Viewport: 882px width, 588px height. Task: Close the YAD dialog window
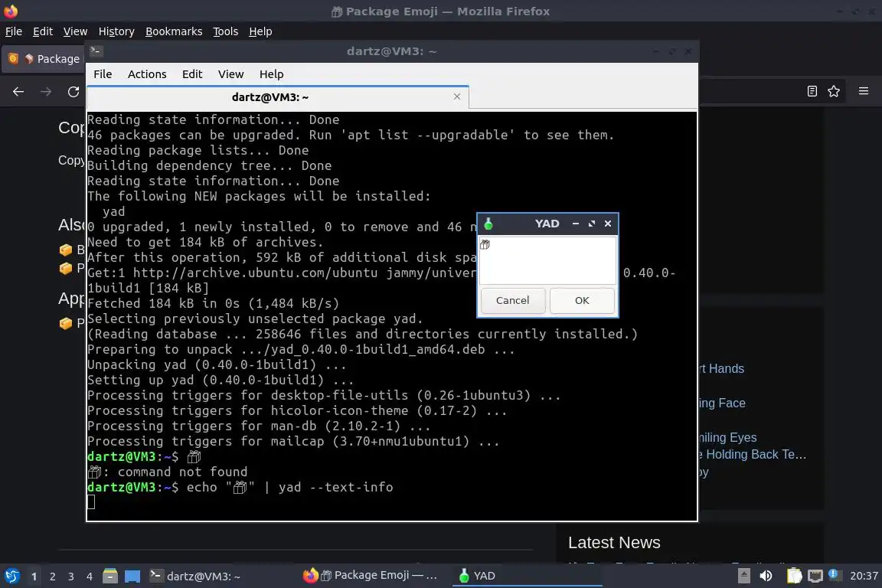[608, 224]
